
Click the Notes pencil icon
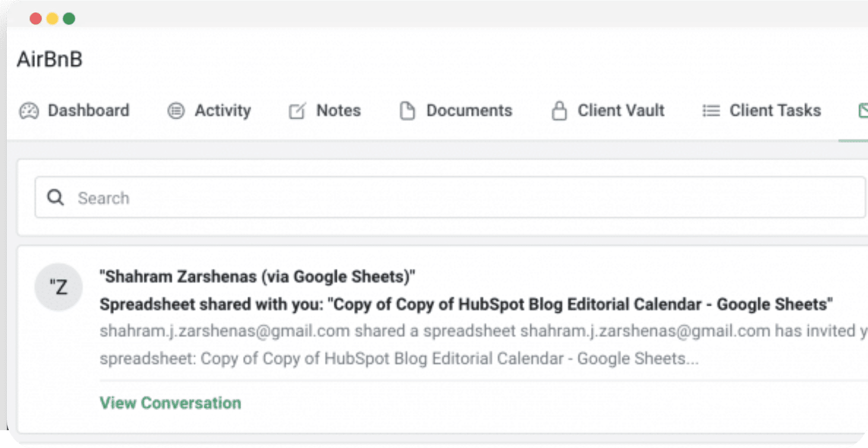pyautogui.click(x=297, y=111)
